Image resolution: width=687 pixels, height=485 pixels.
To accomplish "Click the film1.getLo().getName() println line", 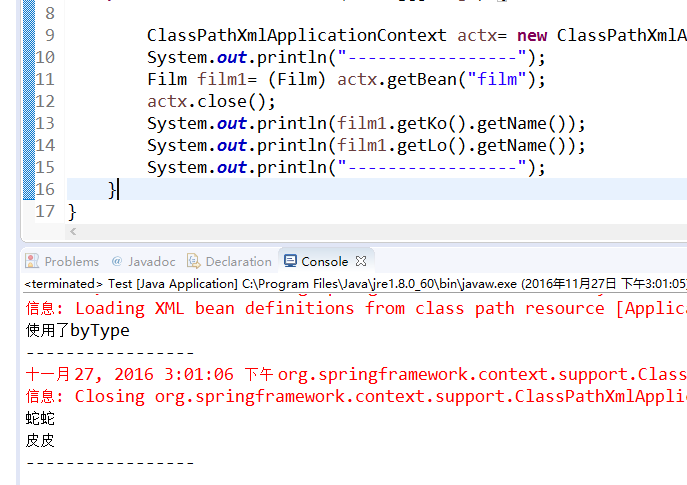I will 366,145.
